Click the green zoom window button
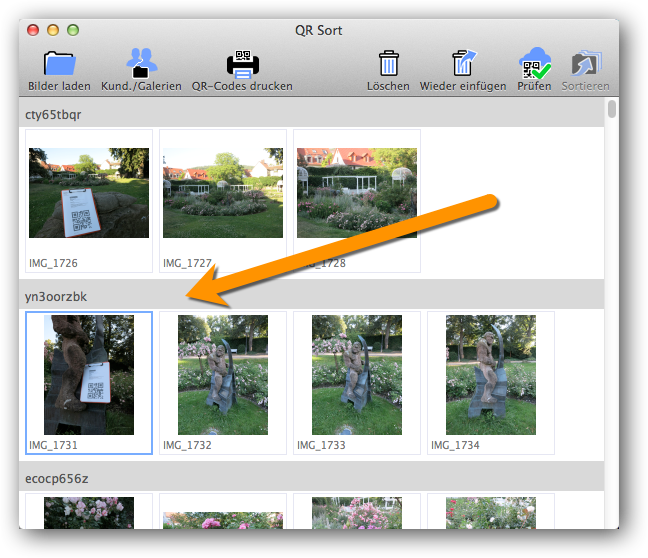The height and width of the screenshot is (558, 648). tap(72, 31)
